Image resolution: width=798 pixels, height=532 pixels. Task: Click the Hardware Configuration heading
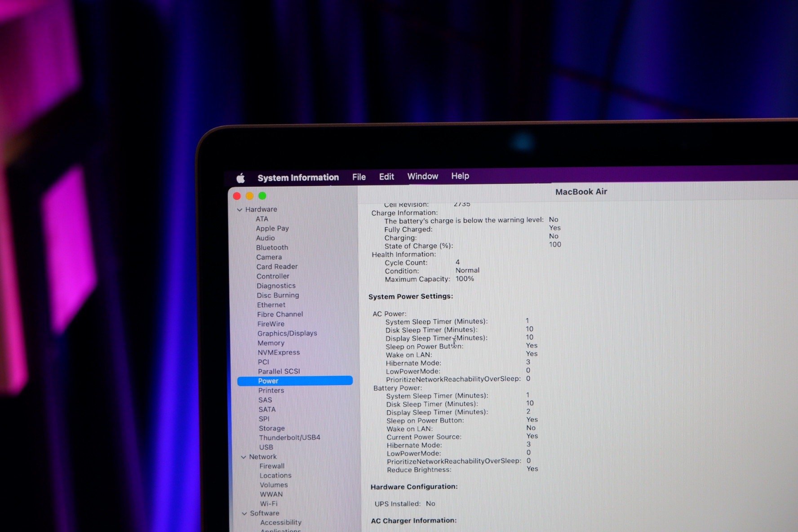414,487
